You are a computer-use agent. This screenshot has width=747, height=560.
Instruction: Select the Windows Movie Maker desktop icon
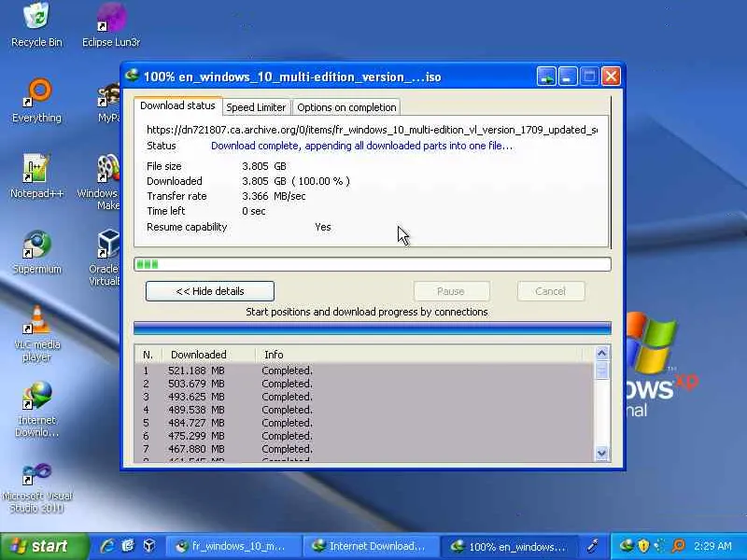(x=99, y=182)
